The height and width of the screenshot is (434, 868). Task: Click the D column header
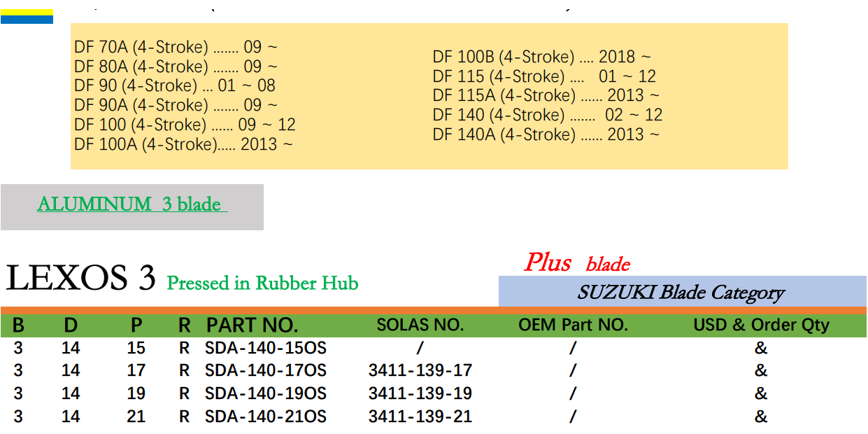click(x=71, y=325)
